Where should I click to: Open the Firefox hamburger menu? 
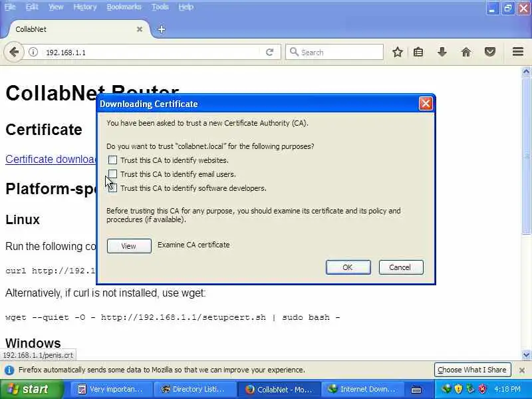518,52
